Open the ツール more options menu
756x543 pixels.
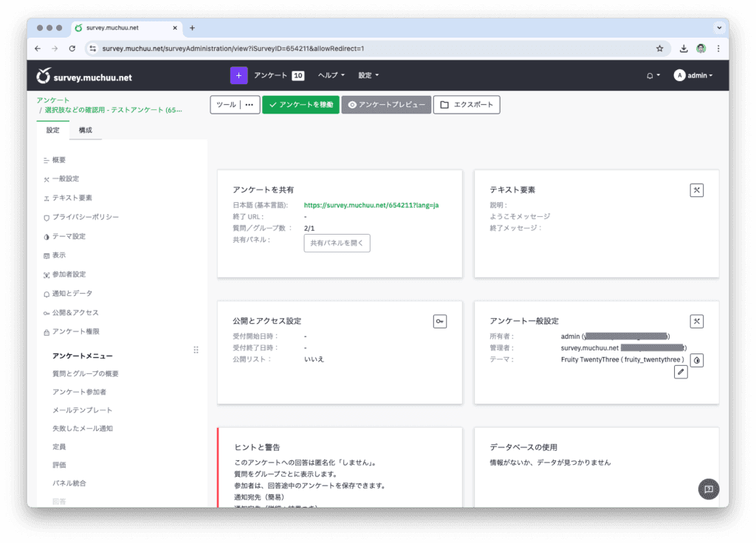249,105
